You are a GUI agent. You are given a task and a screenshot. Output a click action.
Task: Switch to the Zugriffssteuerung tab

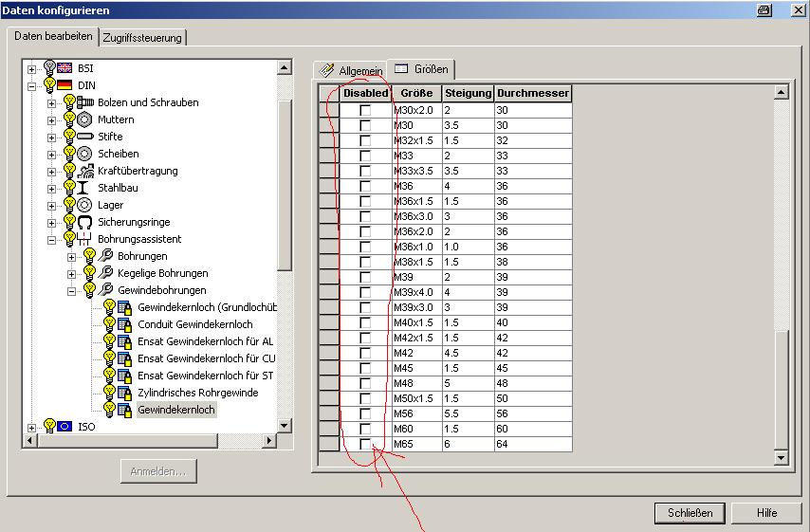[143, 37]
